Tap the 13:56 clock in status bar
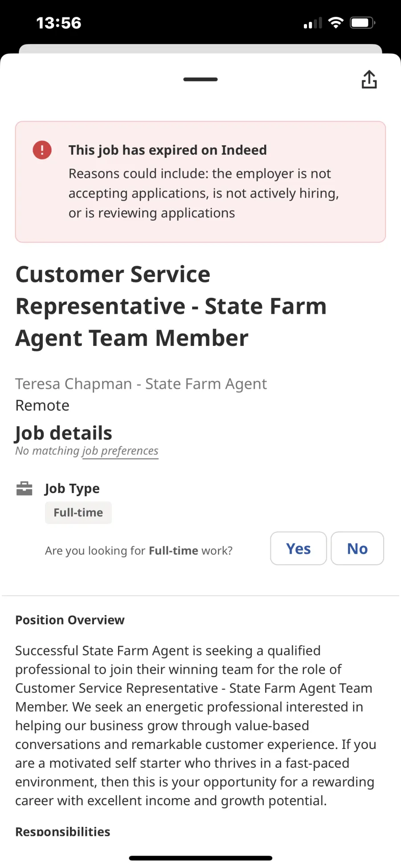 pos(59,23)
